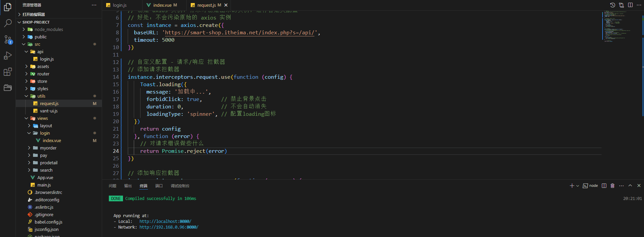Show the timeline history icon in editor toolbar
The image size is (644, 237).
[x=613, y=5]
